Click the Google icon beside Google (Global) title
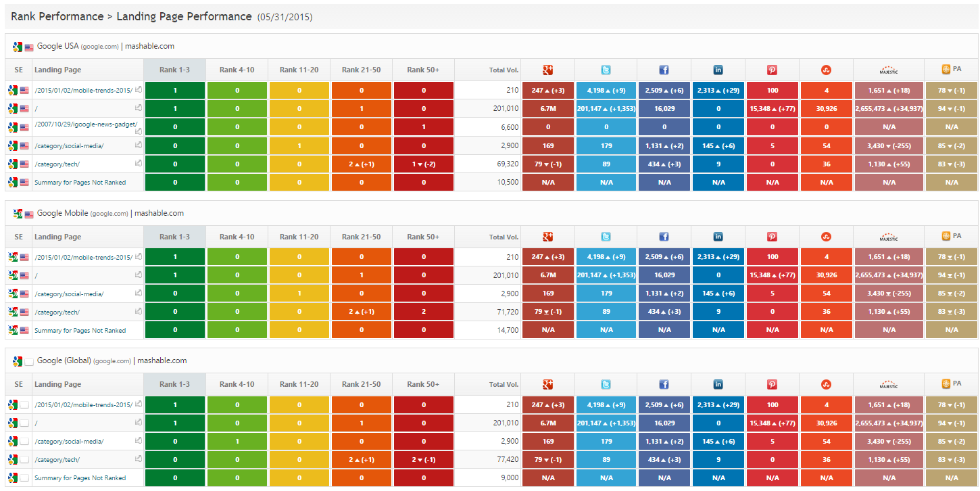Viewport: 980px width, 491px height. [x=18, y=361]
